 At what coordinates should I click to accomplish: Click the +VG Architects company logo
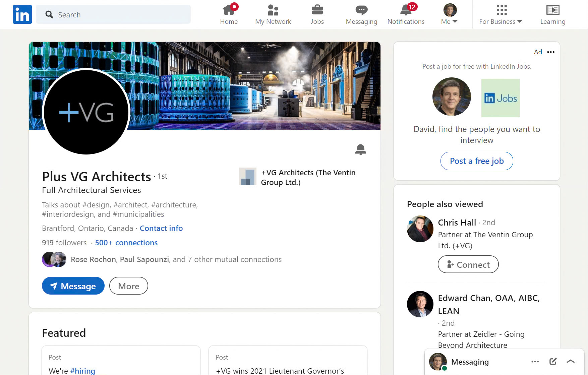pyautogui.click(x=247, y=176)
